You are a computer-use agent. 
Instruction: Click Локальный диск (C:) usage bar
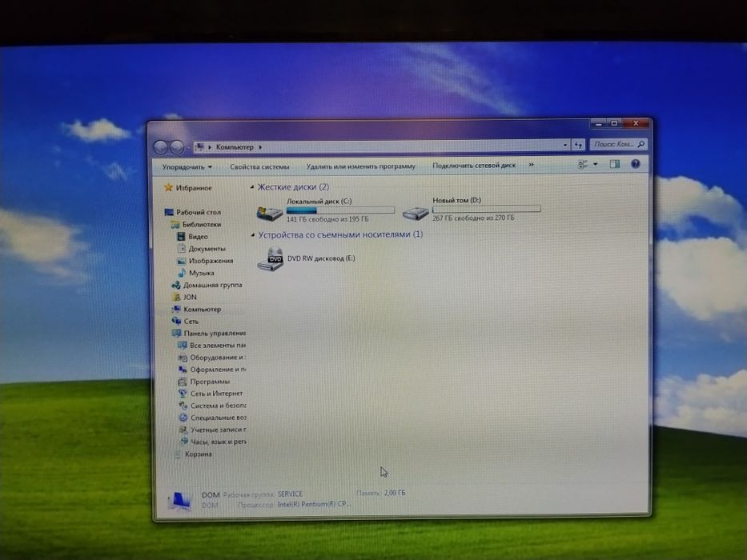(x=340, y=210)
